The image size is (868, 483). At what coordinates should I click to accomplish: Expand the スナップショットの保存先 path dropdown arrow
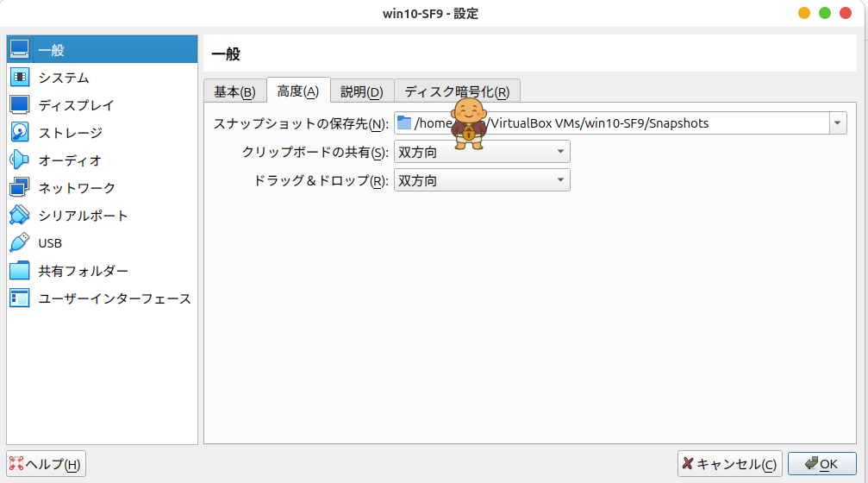(x=838, y=123)
